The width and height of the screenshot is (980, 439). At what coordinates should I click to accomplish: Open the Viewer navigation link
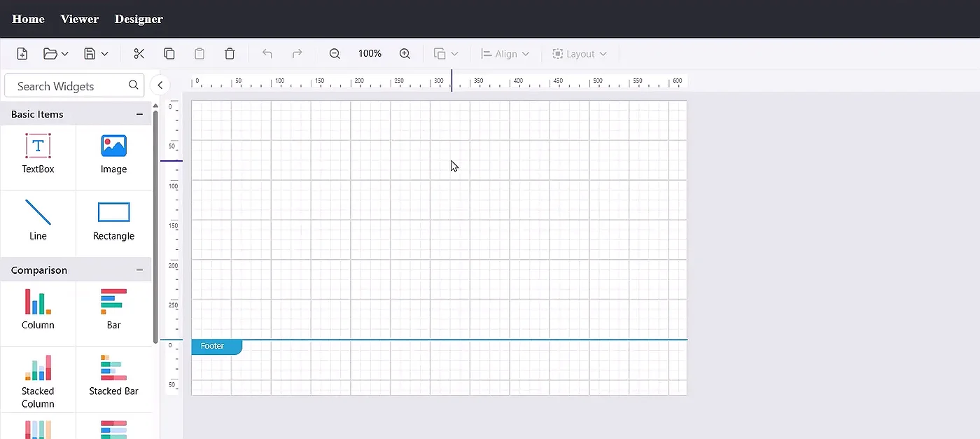coord(80,19)
